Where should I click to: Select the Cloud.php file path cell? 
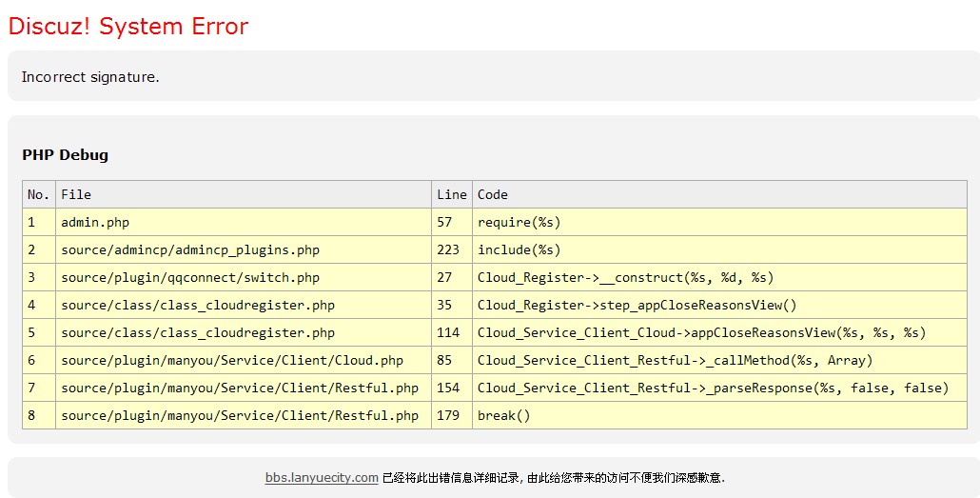pos(232,360)
